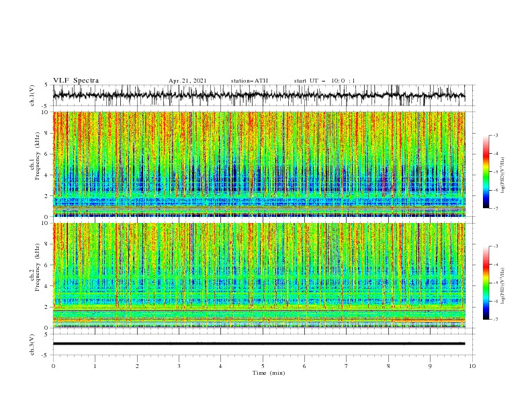532x411 pixels.
Task: Click the flat ch.3 voltage trace
Action: pyautogui.click(x=259, y=344)
